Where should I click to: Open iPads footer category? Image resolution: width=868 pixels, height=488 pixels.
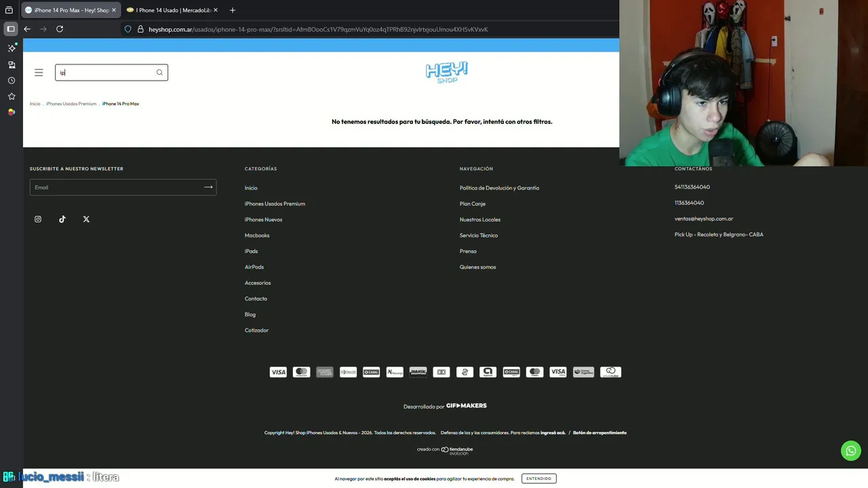click(251, 251)
